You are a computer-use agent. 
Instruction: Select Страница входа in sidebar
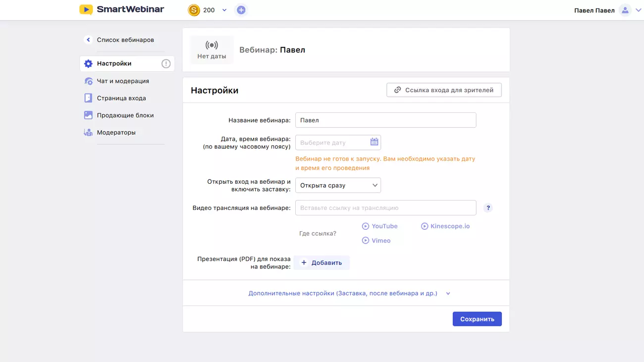pos(121,98)
